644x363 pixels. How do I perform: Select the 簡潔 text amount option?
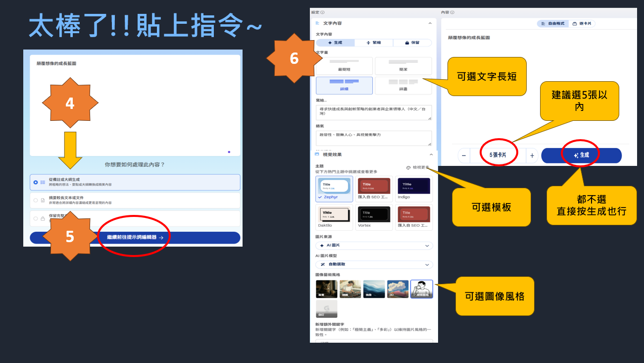[403, 66]
